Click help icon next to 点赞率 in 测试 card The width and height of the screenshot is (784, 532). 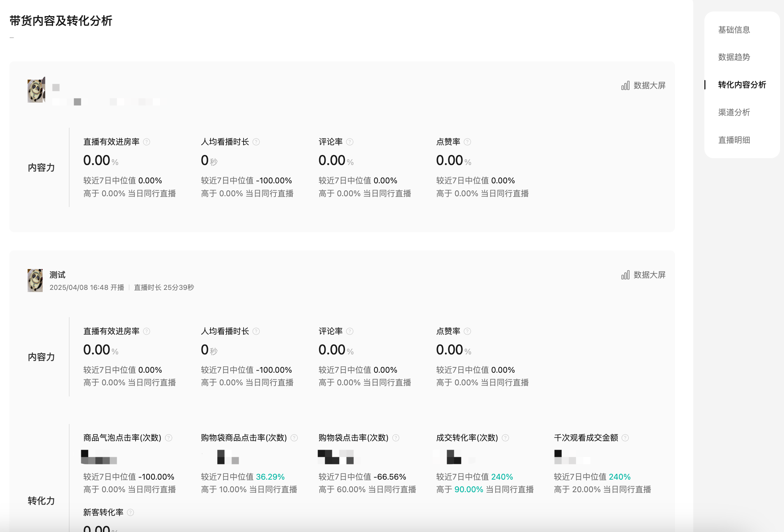467,331
